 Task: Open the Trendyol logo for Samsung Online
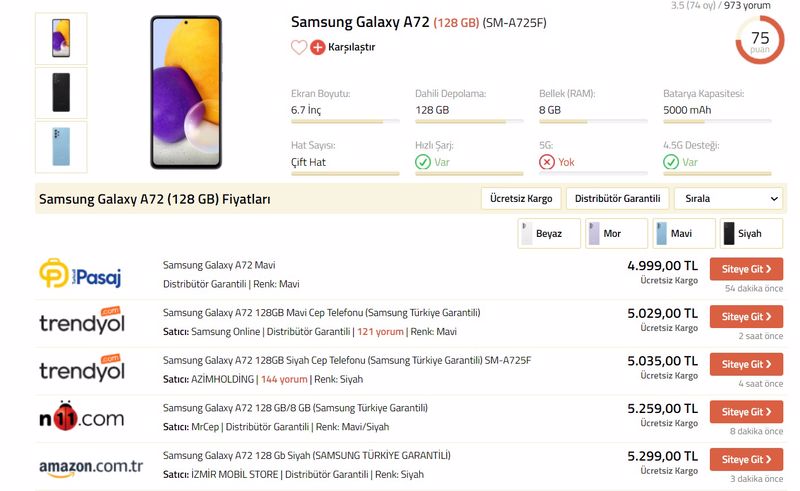[82, 321]
